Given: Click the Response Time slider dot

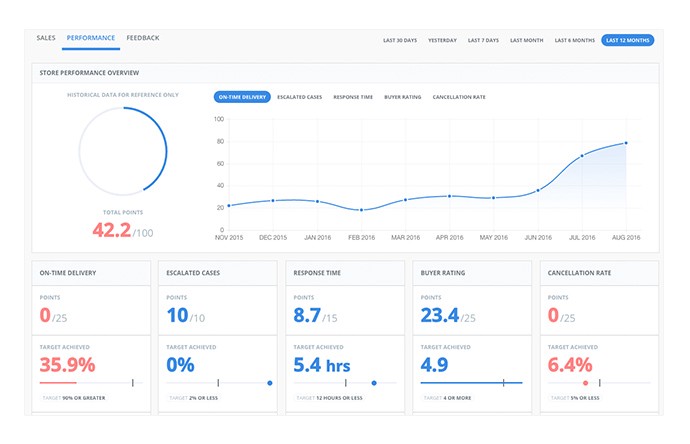Looking at the screenshot, I should pos(374,383).
